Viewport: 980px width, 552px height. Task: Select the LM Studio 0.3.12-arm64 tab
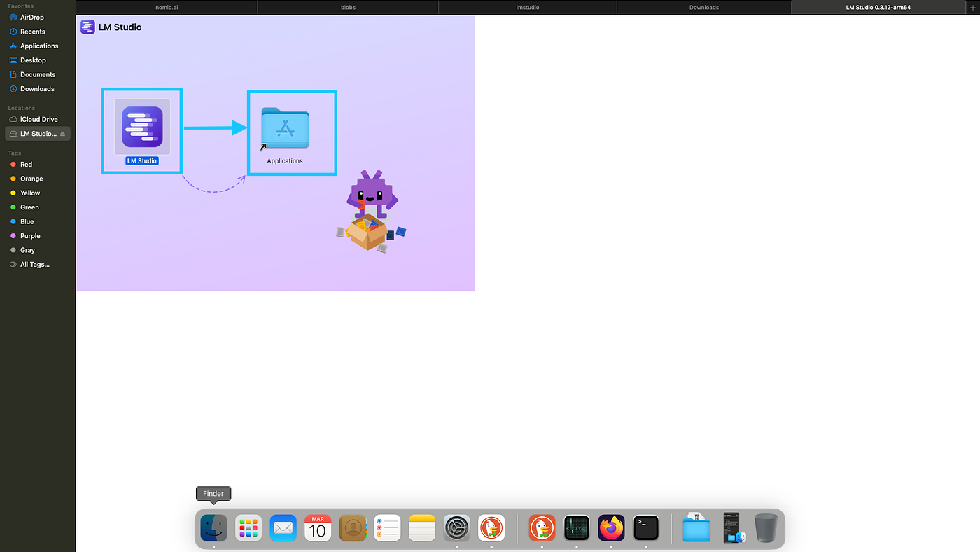878,7
